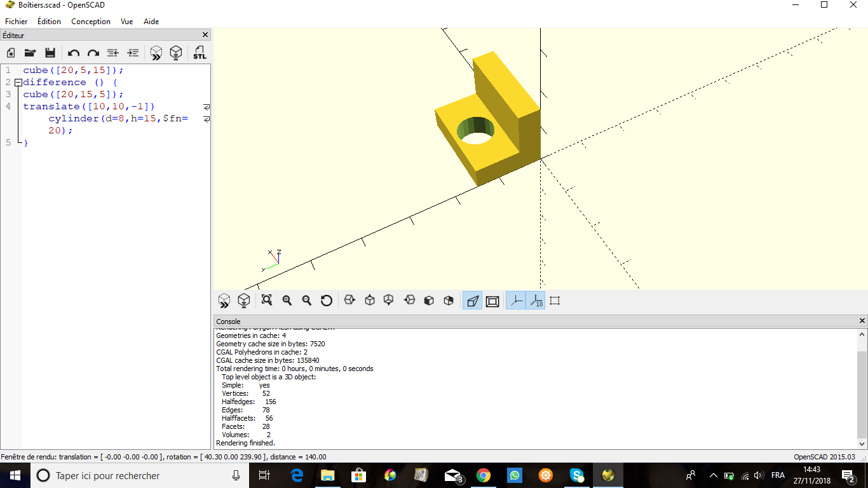
Task: Unindent code using the editor toolbar
Action: tap(112, 53)
